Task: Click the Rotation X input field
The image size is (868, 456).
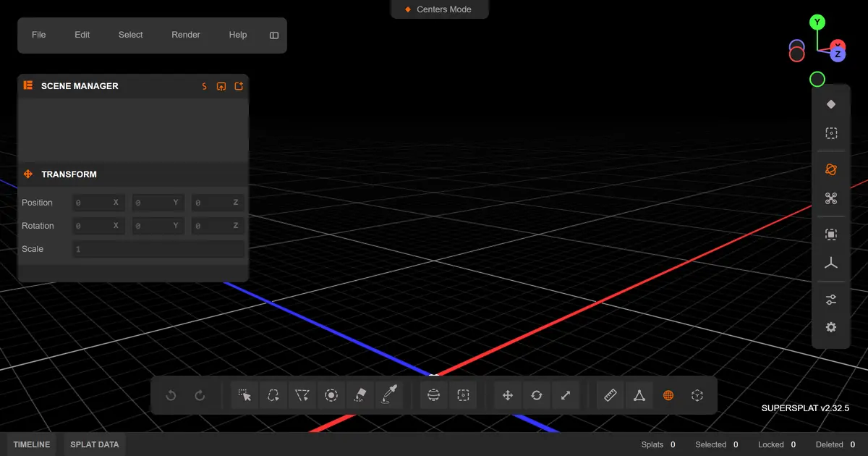Action: [x=98, y=226]
